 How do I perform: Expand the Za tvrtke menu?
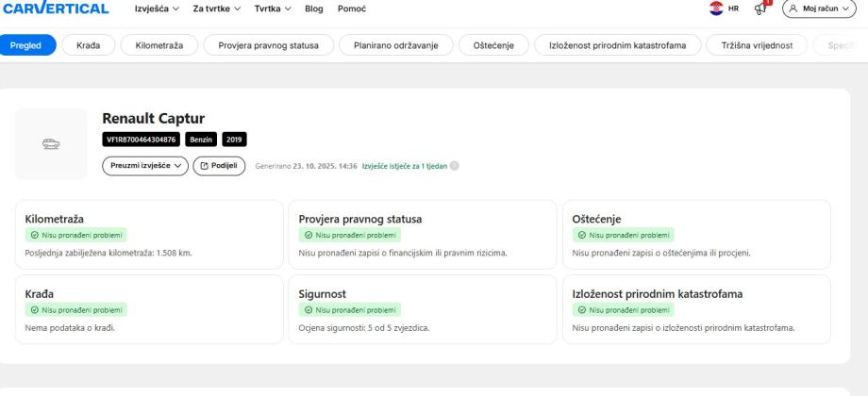coord(216,8)
